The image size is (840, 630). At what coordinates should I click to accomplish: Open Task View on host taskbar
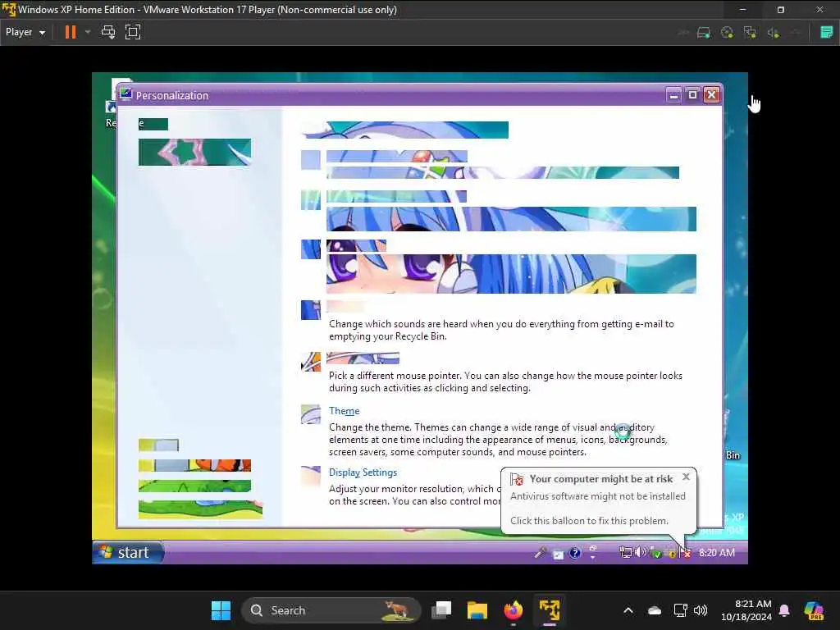pos(442,610)
